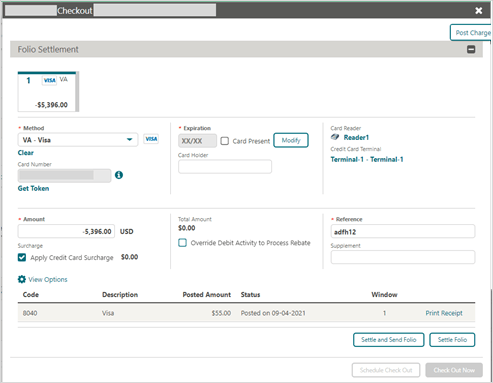Click Check Out Now button

coord(454,370)
